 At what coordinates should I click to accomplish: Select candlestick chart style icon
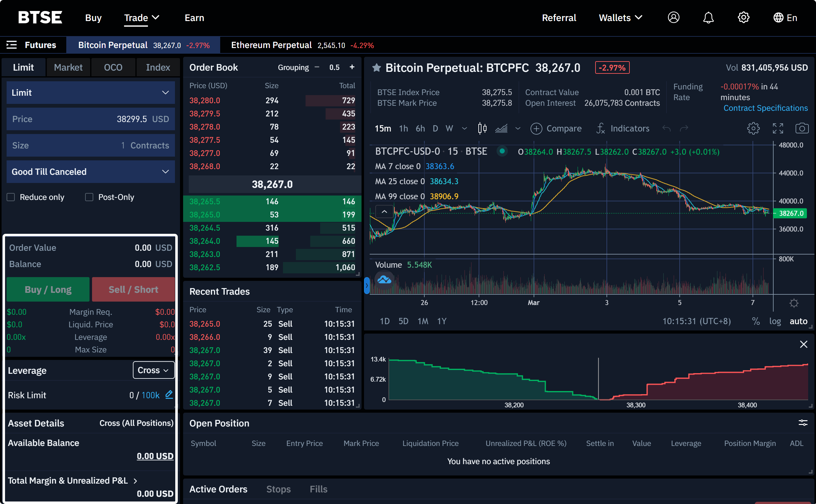click(x=482, y=128)
